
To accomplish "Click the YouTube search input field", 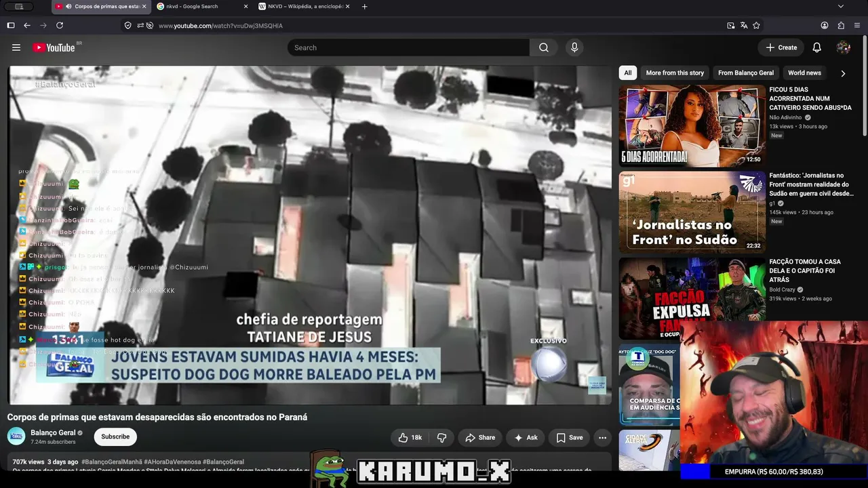I will point(408,47).
